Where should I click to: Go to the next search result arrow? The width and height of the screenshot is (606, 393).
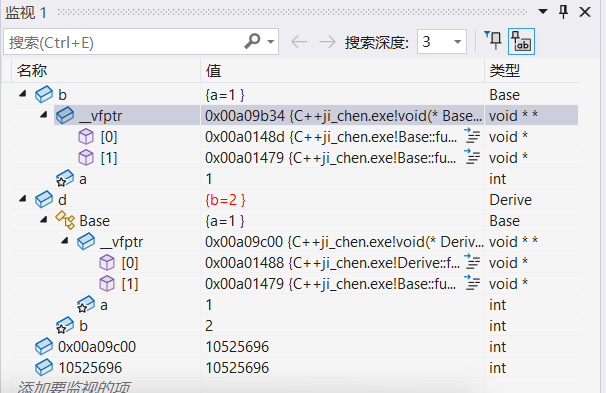click(327, 42)
